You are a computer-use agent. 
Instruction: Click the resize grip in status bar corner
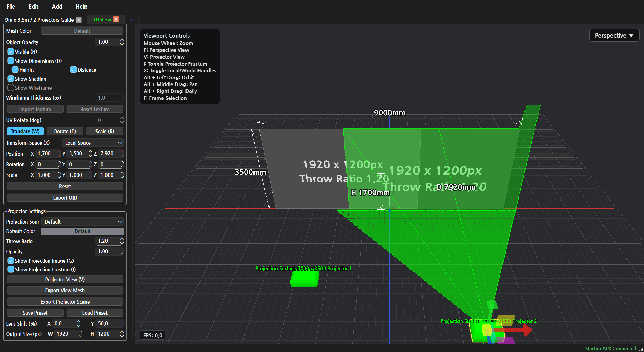click(641, 349)
